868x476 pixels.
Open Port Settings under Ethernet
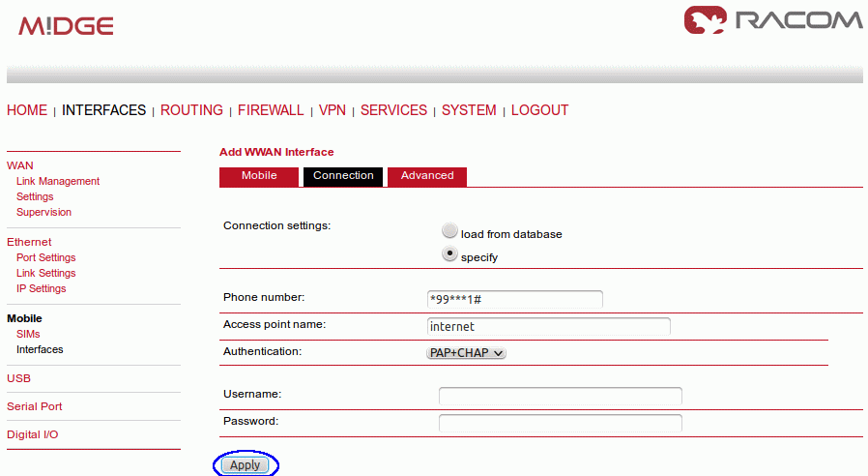click(46, 257)
